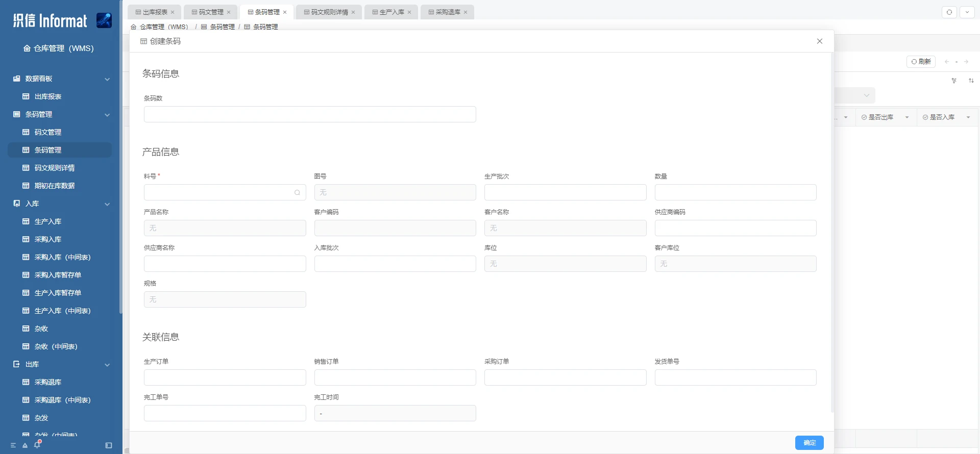Go to previous page with left arrow

click(947, 62)
